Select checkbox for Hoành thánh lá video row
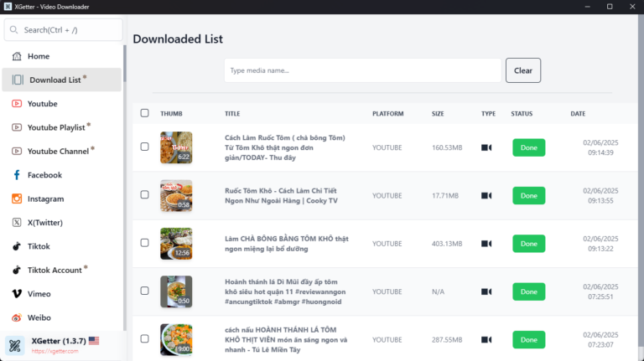 (145, 291)
